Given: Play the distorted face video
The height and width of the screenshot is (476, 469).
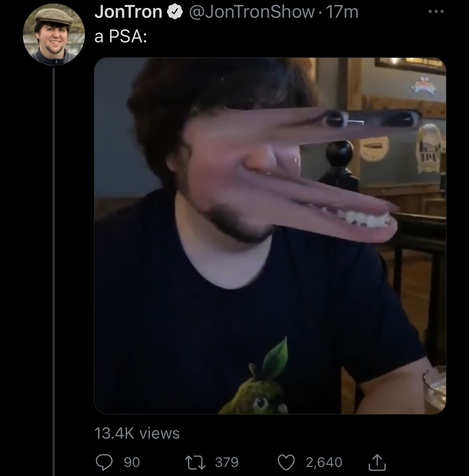Looking at the screenshot, I should 270,236.
